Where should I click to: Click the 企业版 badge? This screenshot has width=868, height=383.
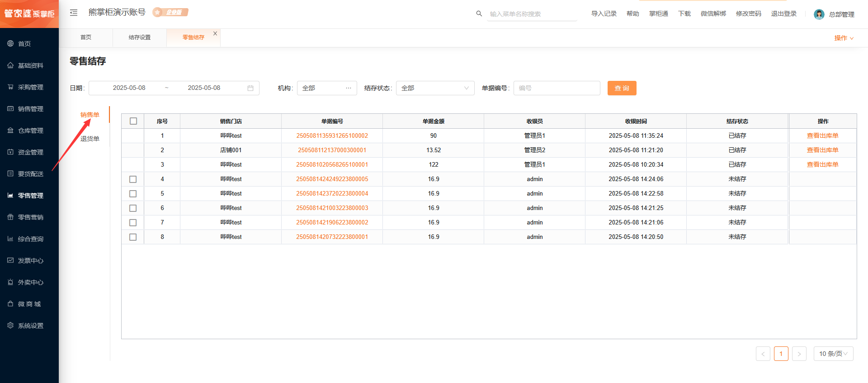coord(170,12)
